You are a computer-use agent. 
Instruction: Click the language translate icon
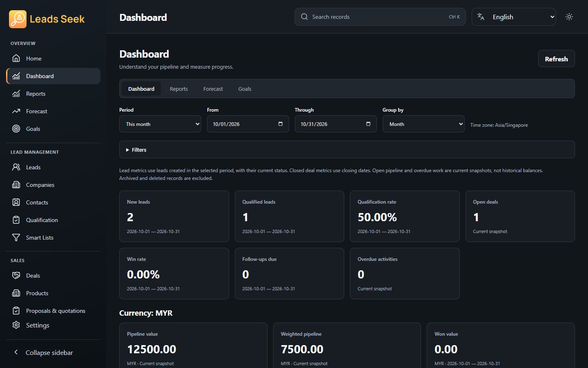(x=481, y=17)
